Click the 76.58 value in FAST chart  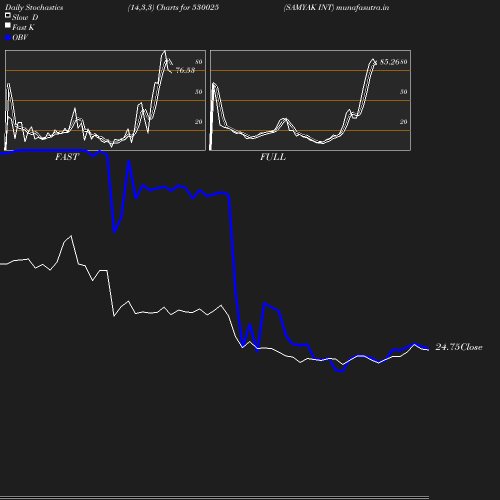[185, 70]
